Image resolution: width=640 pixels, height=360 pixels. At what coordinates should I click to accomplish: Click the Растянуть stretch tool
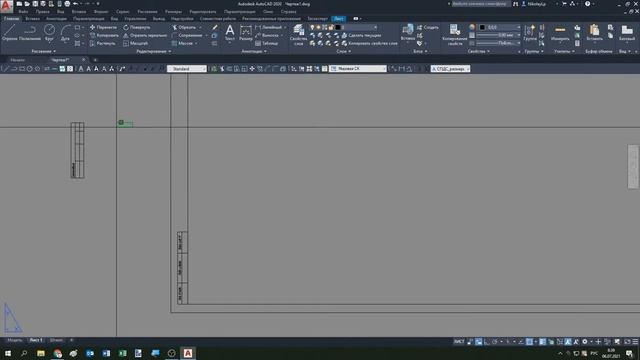(x=102, y=43)
